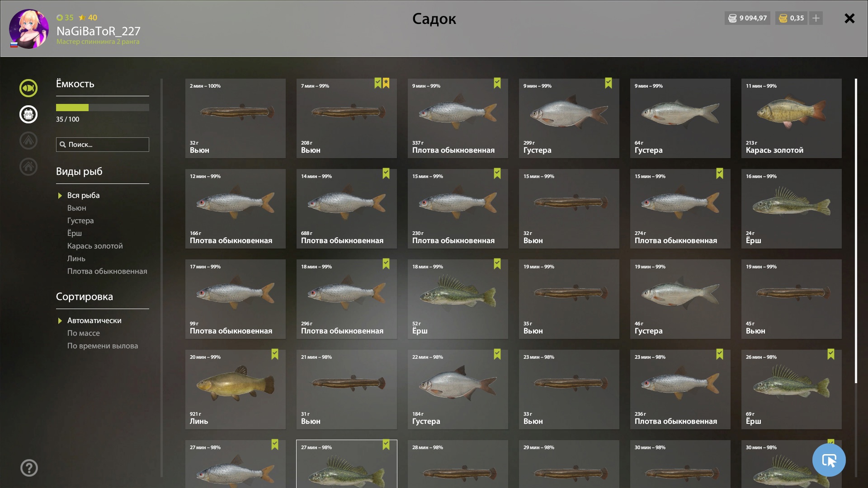Select the tent camp sidebar icon
Screen dimensions: 868x488
(x=28, y=141)
